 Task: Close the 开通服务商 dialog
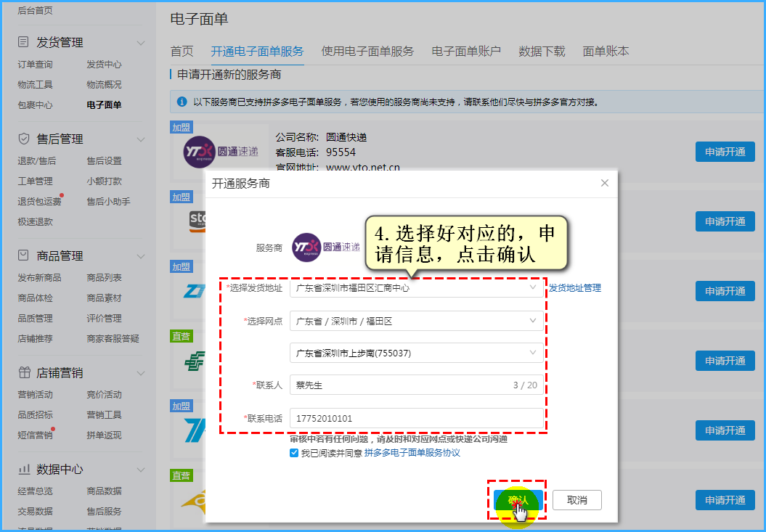click(x=604, y=183)
